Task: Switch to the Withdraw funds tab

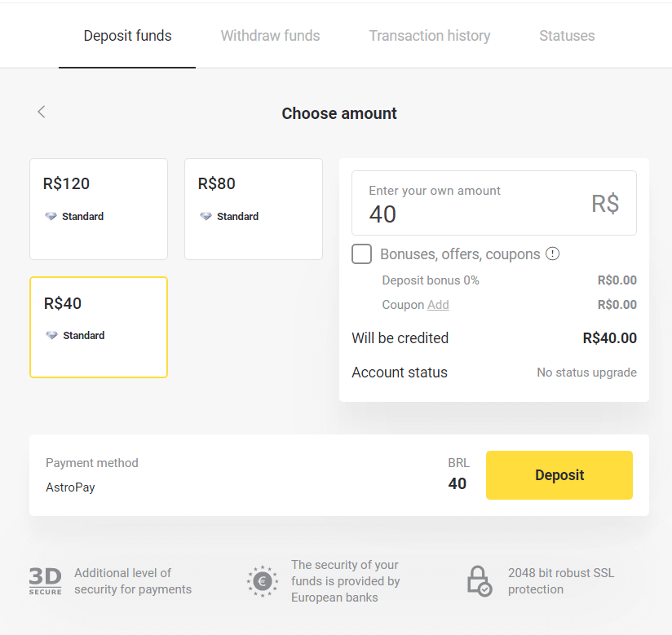Action: [x=270, y=35]
